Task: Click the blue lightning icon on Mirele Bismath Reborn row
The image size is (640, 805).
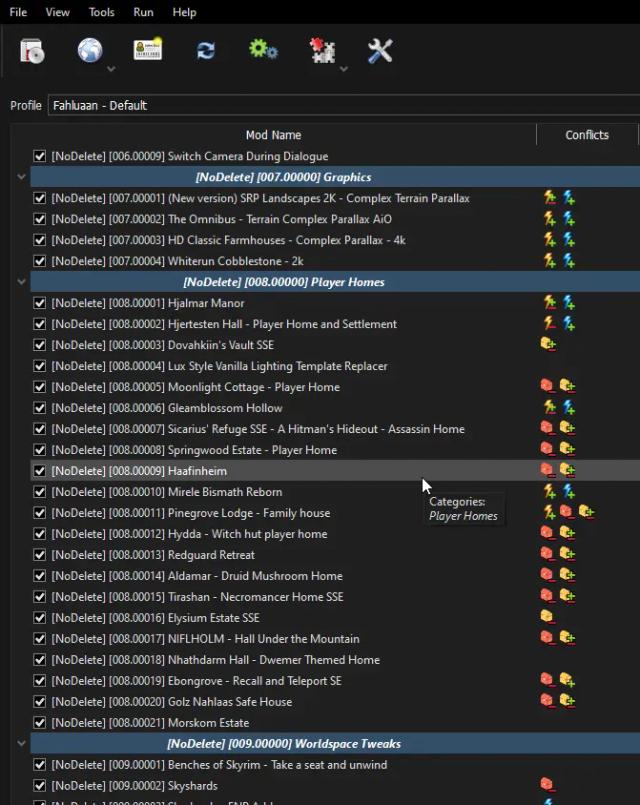Action: click(x=569, y=492)
